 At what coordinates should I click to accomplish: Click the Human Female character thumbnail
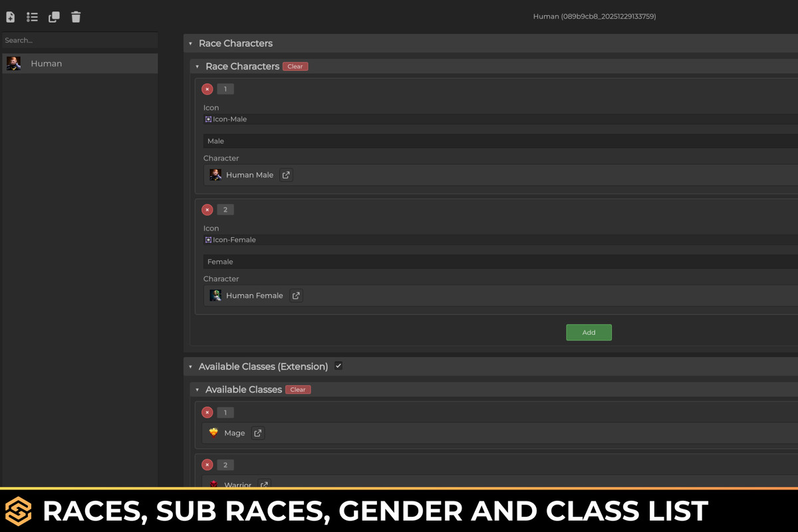click(215, 295)
